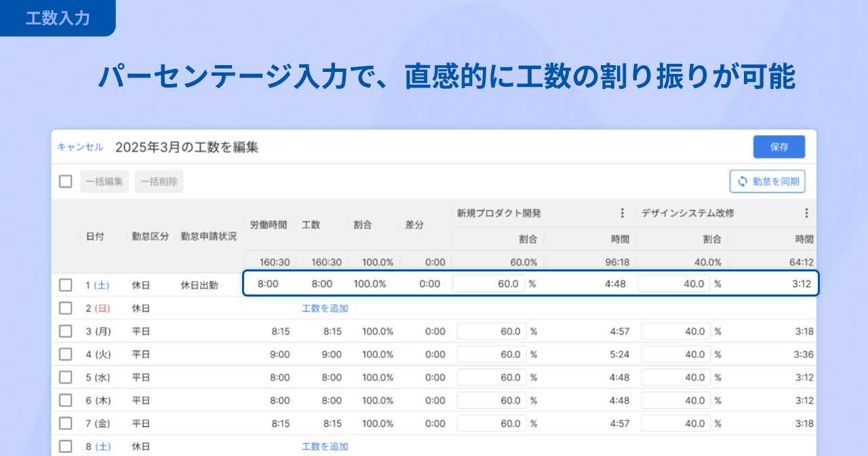Click the 5:24 time cell for 4 (火)

click(619, 354)
